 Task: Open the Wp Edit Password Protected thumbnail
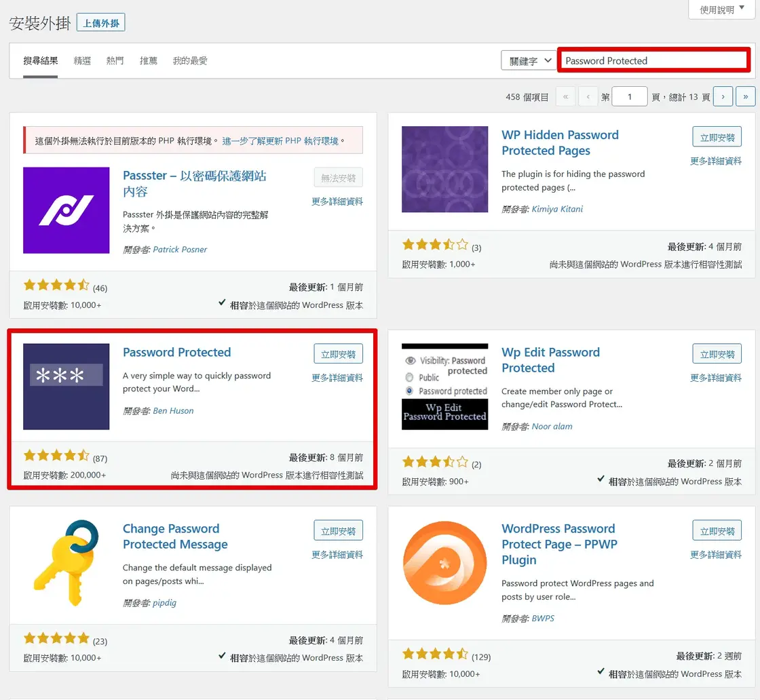[x=444, y=387]
